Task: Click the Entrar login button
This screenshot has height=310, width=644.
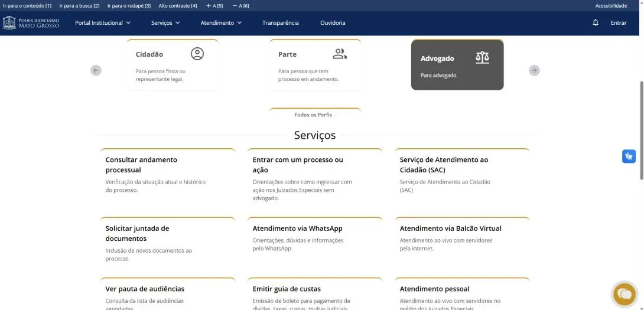Action: coord(619,23)
